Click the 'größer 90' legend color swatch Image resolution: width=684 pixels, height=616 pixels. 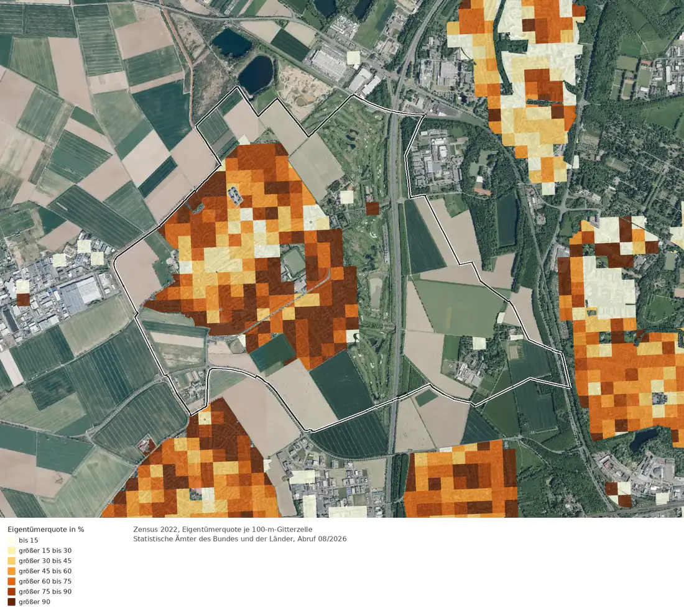11,602
